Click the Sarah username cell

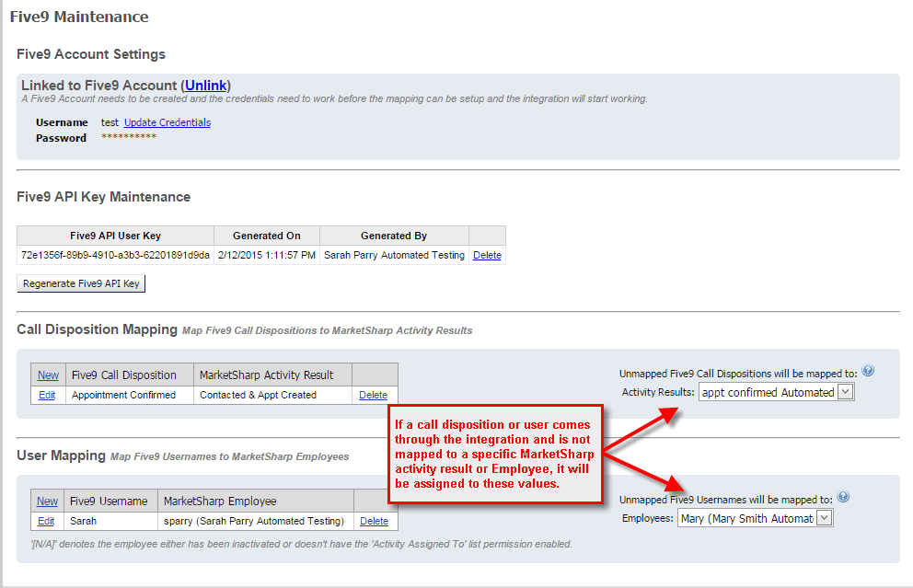click(x=110, y=521)
